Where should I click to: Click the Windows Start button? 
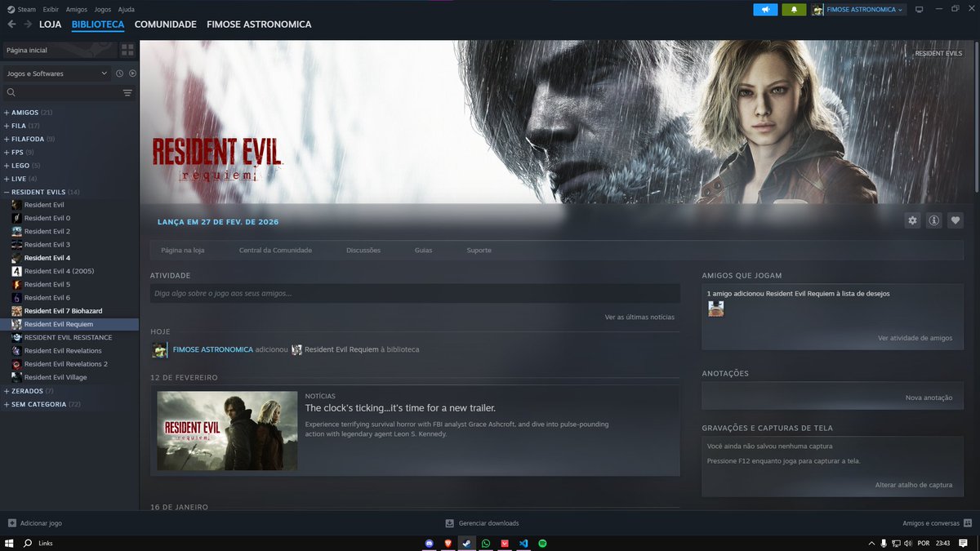point(11,543)
